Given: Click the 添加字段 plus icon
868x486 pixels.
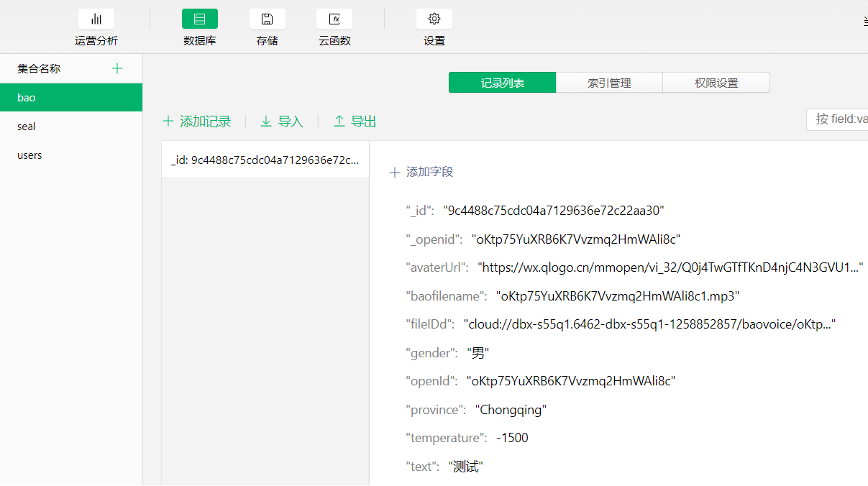Looking at the screenshot, I should 394,173.
